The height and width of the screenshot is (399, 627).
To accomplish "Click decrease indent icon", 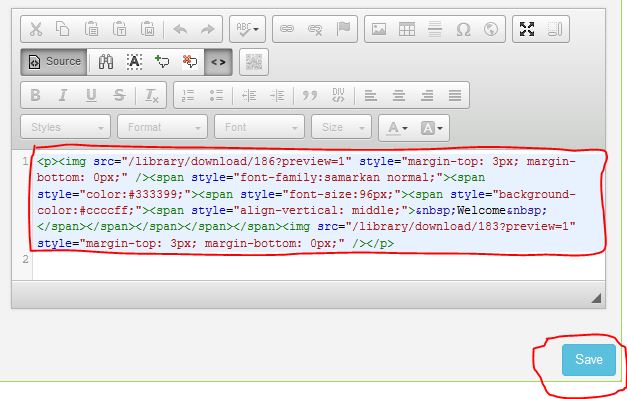I will tap(249, 95).
